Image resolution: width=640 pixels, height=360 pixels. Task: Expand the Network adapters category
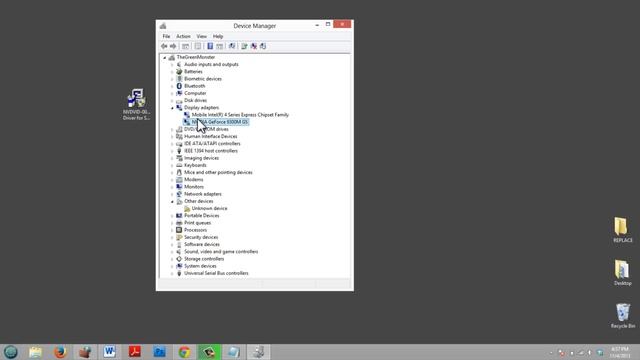[x=172, y=194]
